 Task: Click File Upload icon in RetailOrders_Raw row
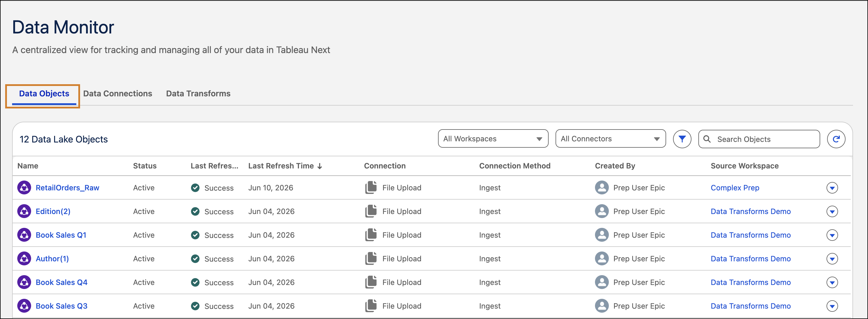[x=371, y=187]
